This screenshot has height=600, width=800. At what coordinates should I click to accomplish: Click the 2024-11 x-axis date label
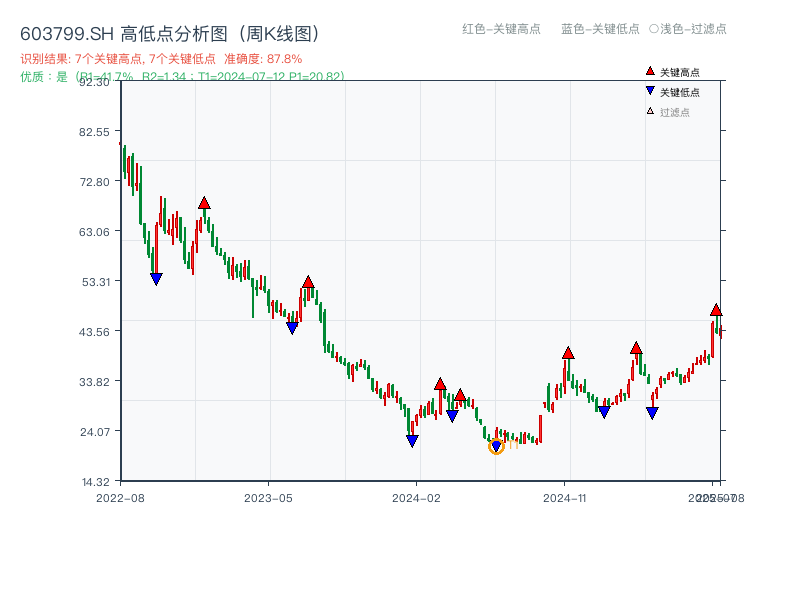[564, 498]
